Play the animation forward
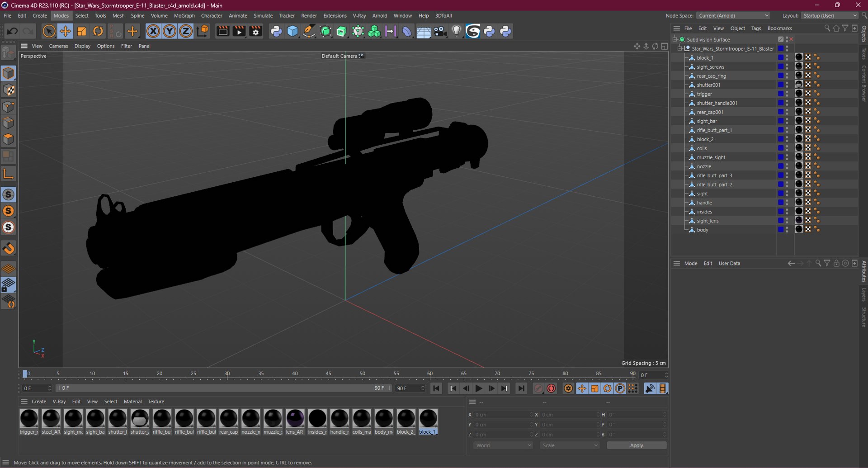 (x=479, y=388)
